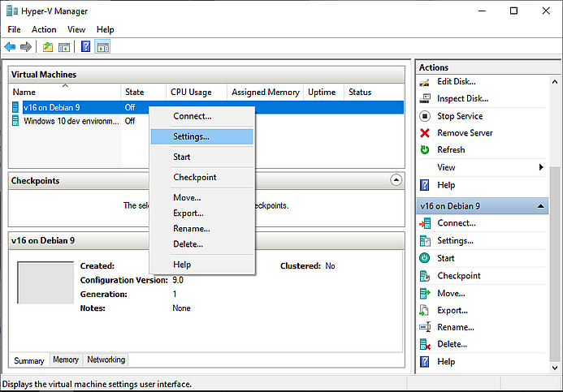Click Checkpoint text in Actions pane
563x392 pixels.
point(459,276)
